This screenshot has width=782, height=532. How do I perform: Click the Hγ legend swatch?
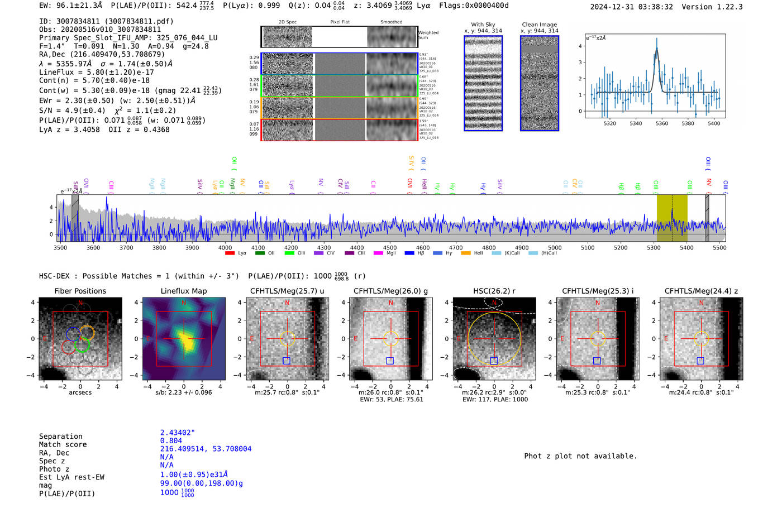tap(437, 253)
